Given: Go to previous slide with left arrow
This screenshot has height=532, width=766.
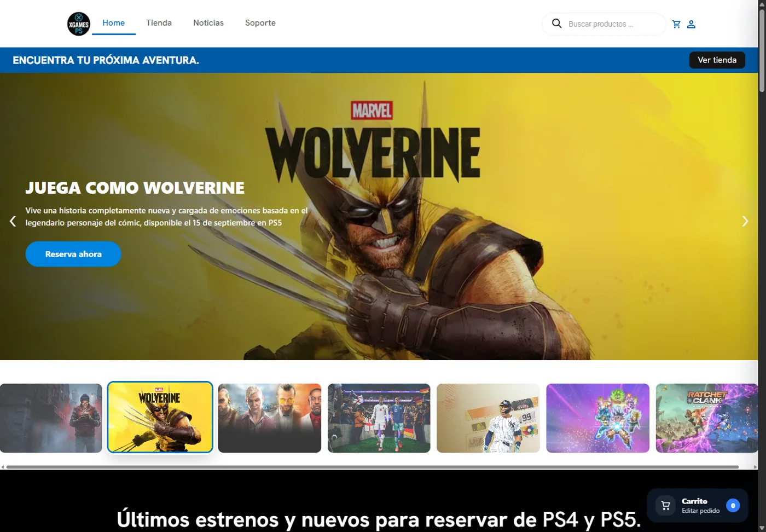Looking at the screenshot, I should 13,221.
